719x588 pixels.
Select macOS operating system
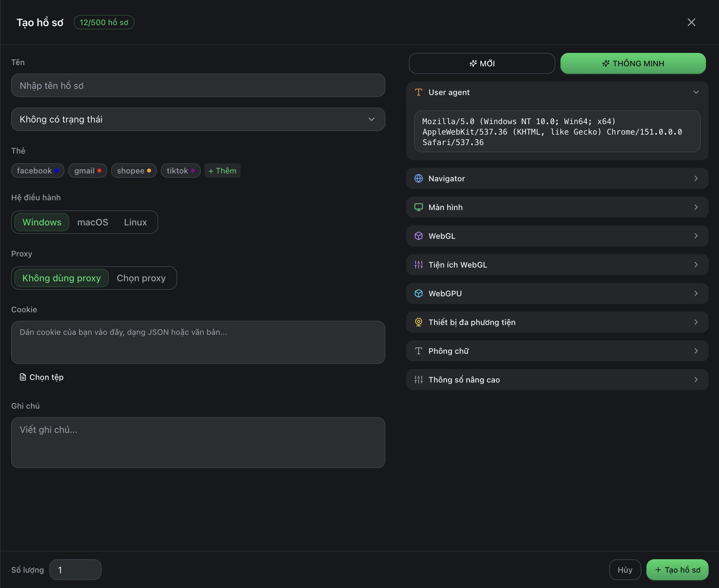point(92,222)
